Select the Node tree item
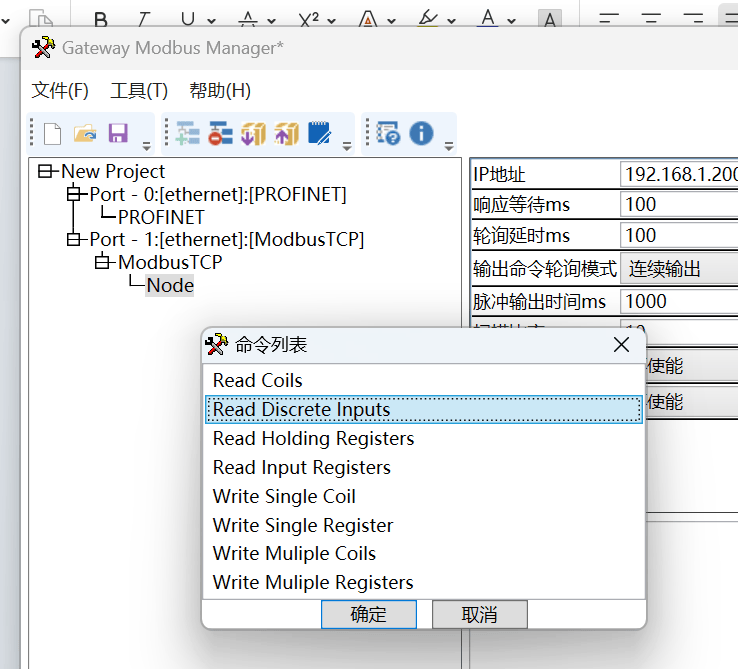 170,285
